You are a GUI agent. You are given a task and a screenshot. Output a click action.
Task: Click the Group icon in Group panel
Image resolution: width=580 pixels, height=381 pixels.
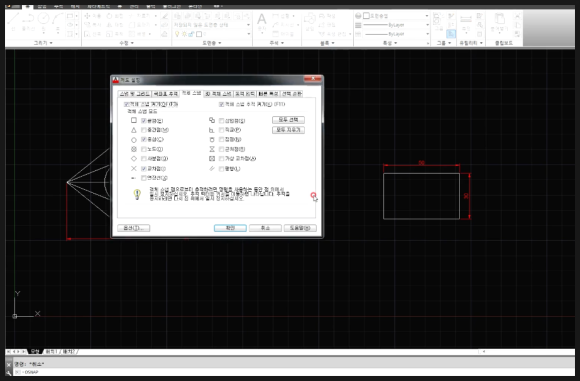pyautogui.click(x=438, y=18)
